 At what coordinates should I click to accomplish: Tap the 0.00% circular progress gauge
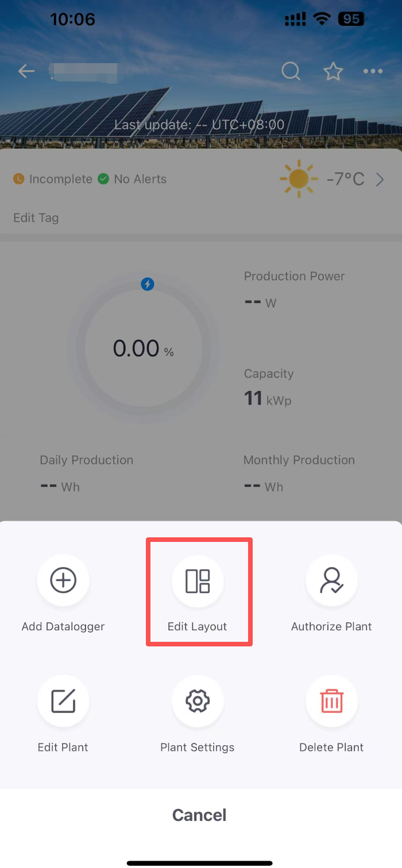coord(143,348)
